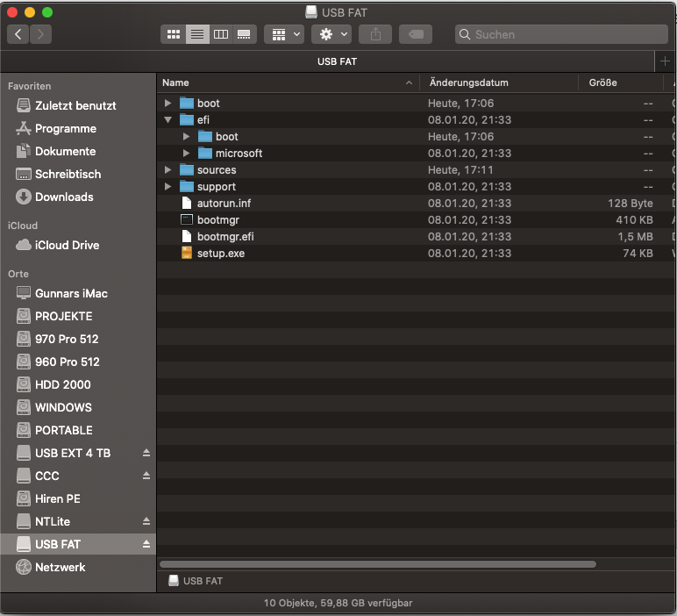Open Zuletzt benutzt in sidebar

(78, 105)
